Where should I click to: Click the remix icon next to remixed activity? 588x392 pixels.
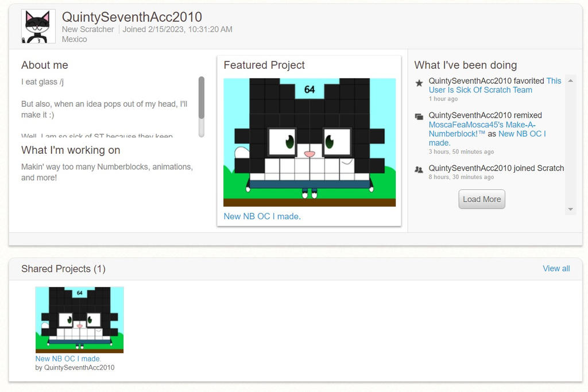pyautogui.click(x=419, y=115)
